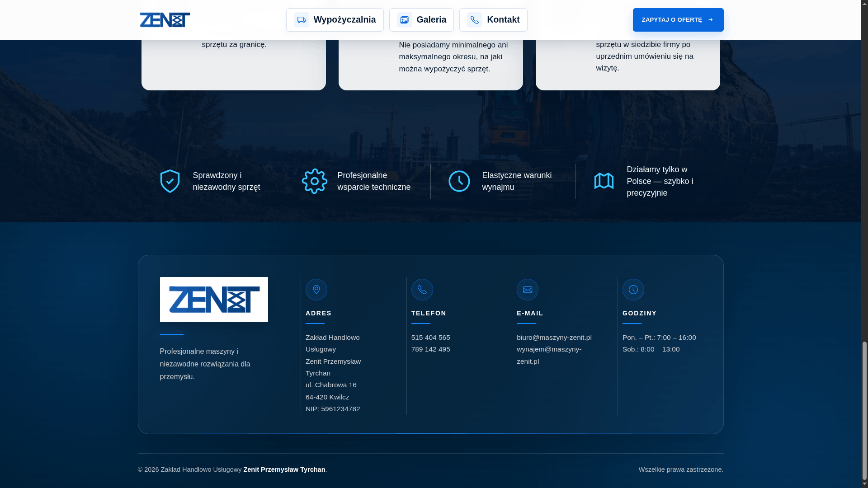
Task: Open the Wypożyczalnia menu item
Action: pyautogui.click(x=335, y=20)
